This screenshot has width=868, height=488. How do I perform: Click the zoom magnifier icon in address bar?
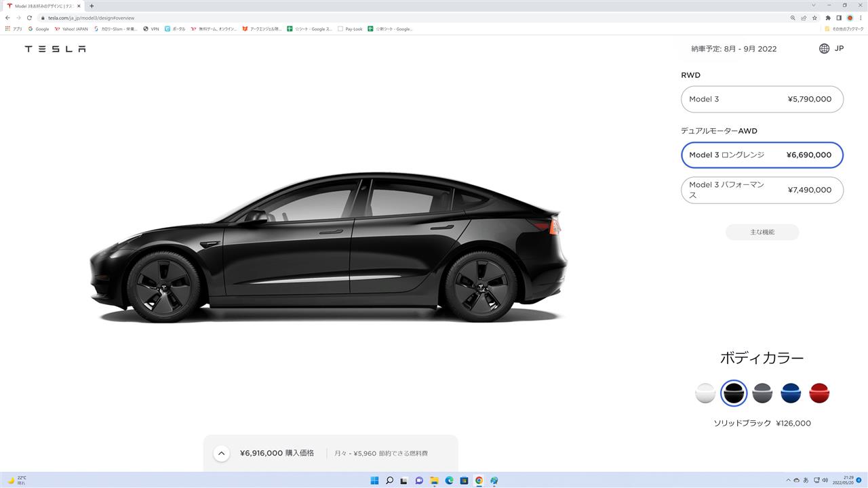(793, 18)
